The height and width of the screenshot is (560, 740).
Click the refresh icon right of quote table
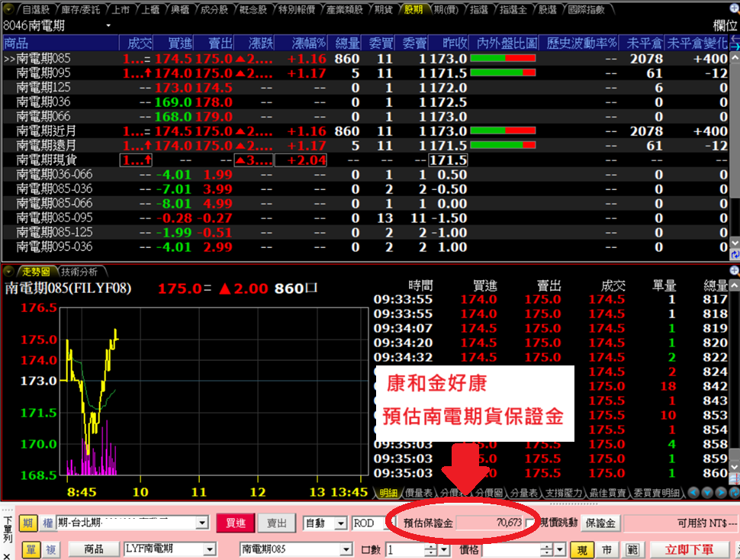click(x=735, y=255)
